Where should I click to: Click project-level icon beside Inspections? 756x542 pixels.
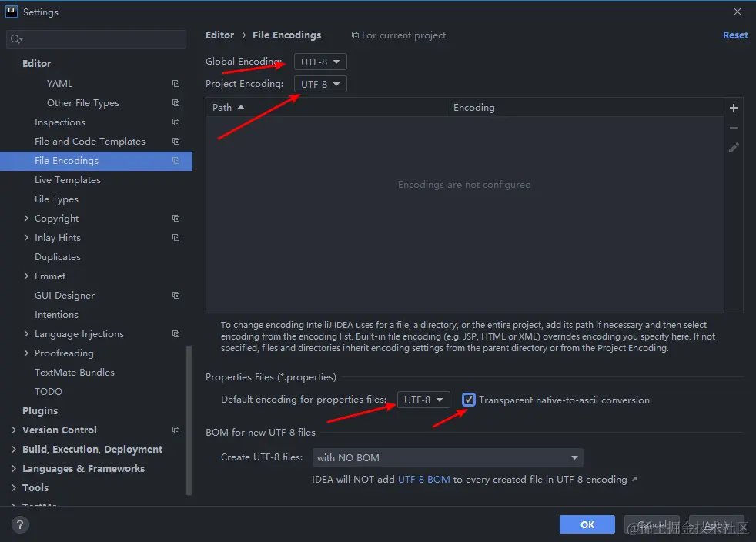[x=176, y=122]
